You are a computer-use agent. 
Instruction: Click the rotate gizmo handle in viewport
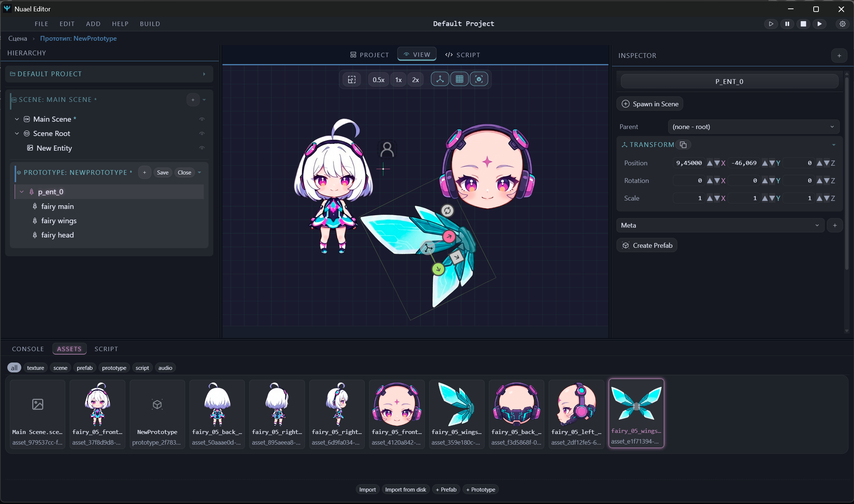447,211
